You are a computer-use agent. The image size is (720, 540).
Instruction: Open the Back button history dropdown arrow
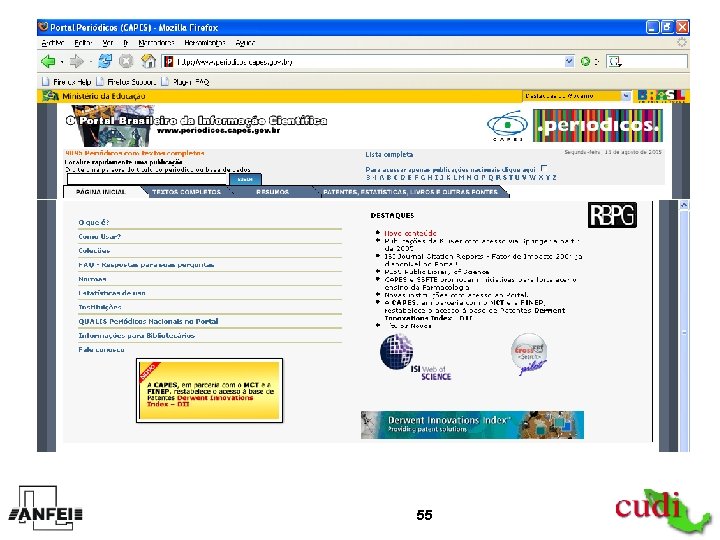click(x=62, y=62)
